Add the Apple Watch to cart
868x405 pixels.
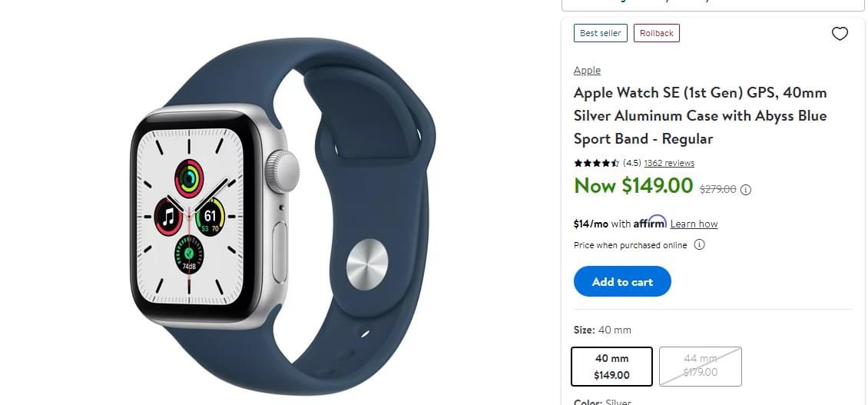pyautogui.click(x=622, y=281)
